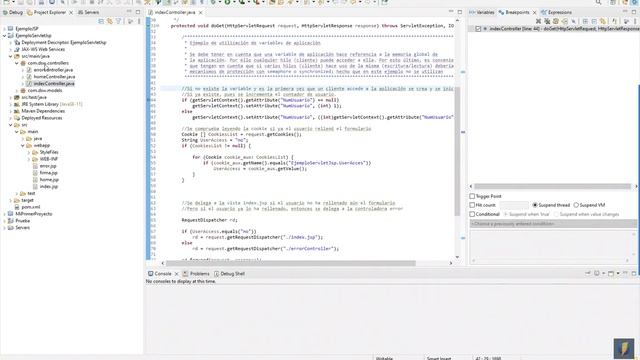Expand com.dsw.models package
This screenshot has height=360, width=640.
tap(17, 91)
